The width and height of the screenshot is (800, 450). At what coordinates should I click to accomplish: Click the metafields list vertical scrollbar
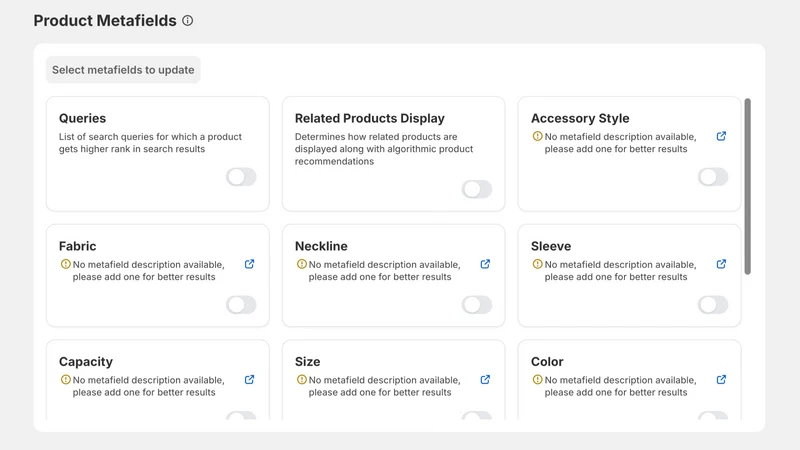(747, 186)
